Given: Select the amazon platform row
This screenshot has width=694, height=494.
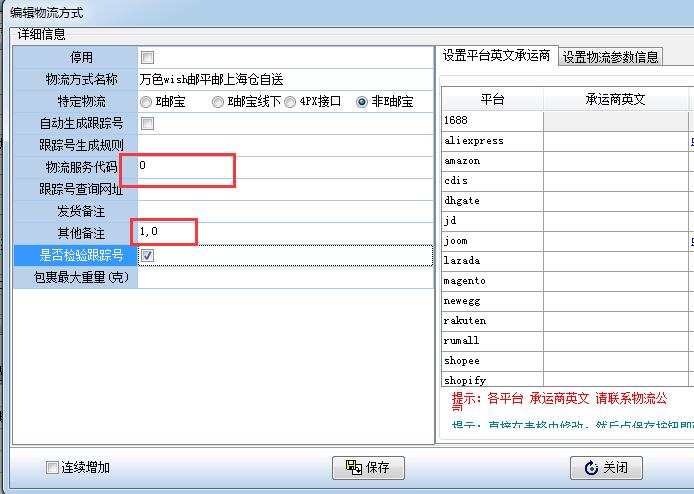Looking at the screenshot, I should [493, 161].
